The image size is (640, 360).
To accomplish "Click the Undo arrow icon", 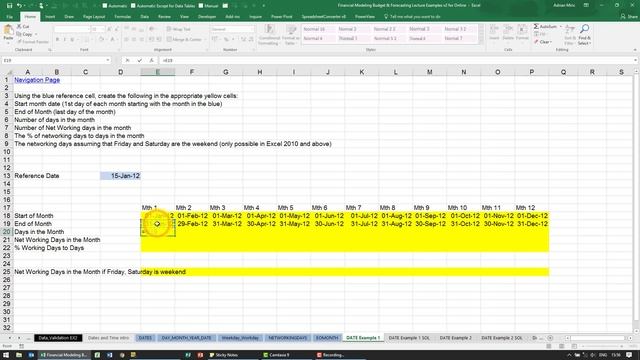I will 19,6.
